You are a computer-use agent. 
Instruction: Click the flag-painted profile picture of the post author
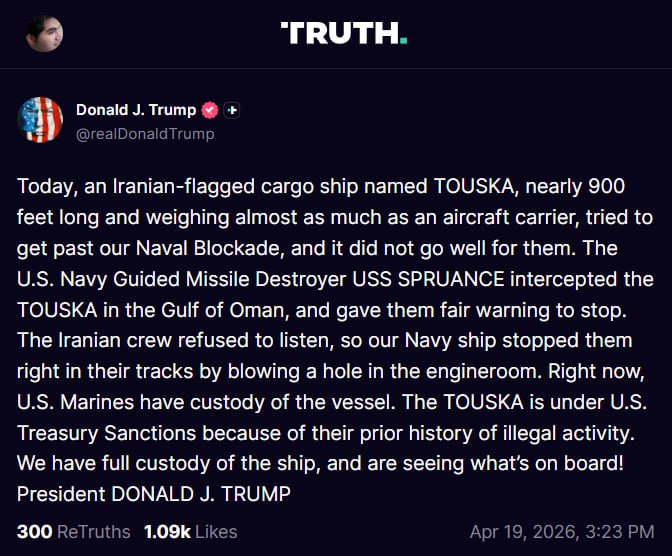click(x=41, y=121)
